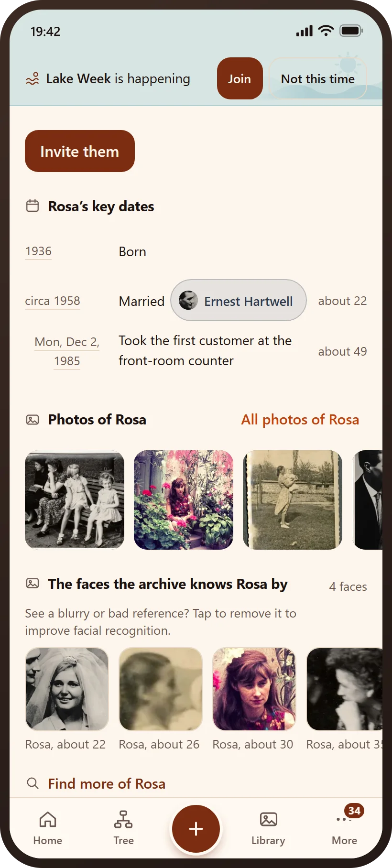This screenshot has height=868, width=392.
Task: Tap the Invite them button
Action: pyautogui.click(x=80, y=151)
